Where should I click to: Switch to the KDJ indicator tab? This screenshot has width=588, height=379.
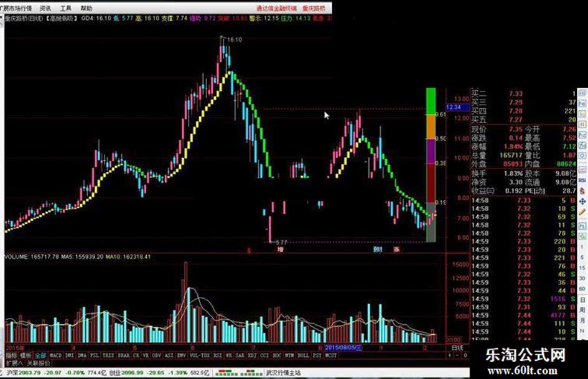coord(252,355)
